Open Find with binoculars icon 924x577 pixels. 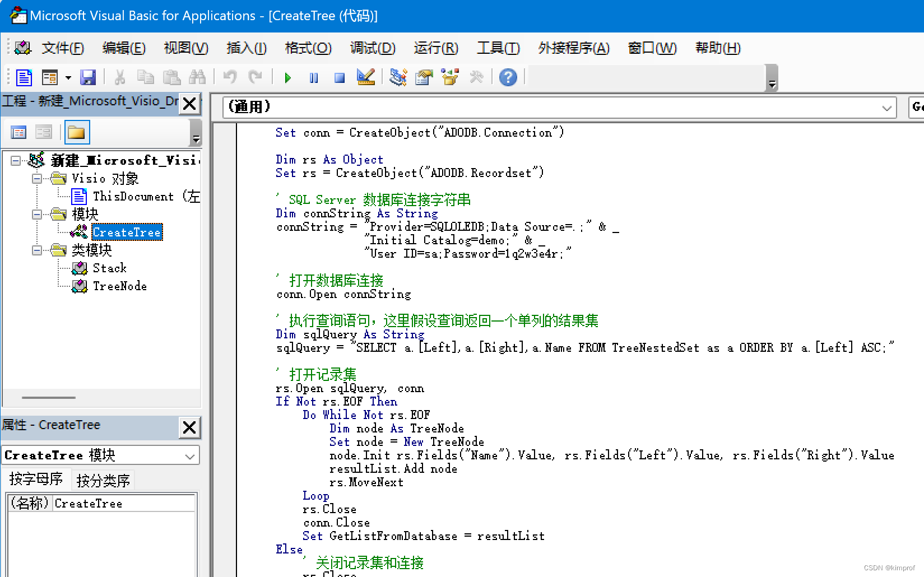pos(197,77)
